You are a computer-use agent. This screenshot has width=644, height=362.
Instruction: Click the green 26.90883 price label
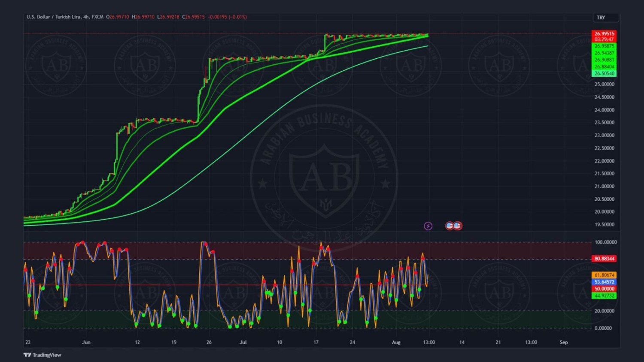pos(604,60)
